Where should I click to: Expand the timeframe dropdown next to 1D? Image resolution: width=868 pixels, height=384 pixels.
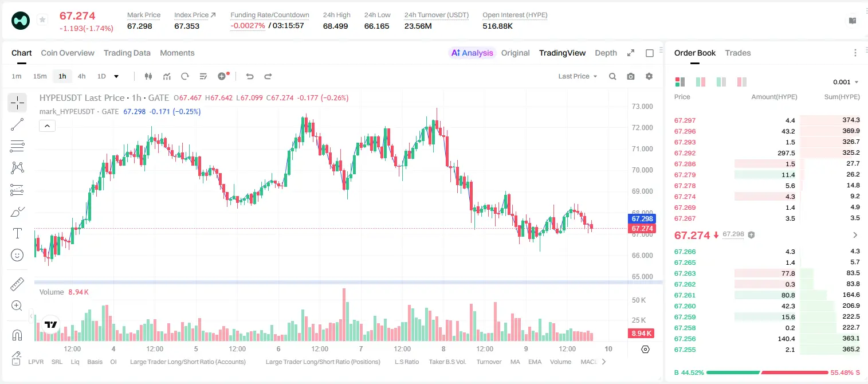click(x=116, y=76)
